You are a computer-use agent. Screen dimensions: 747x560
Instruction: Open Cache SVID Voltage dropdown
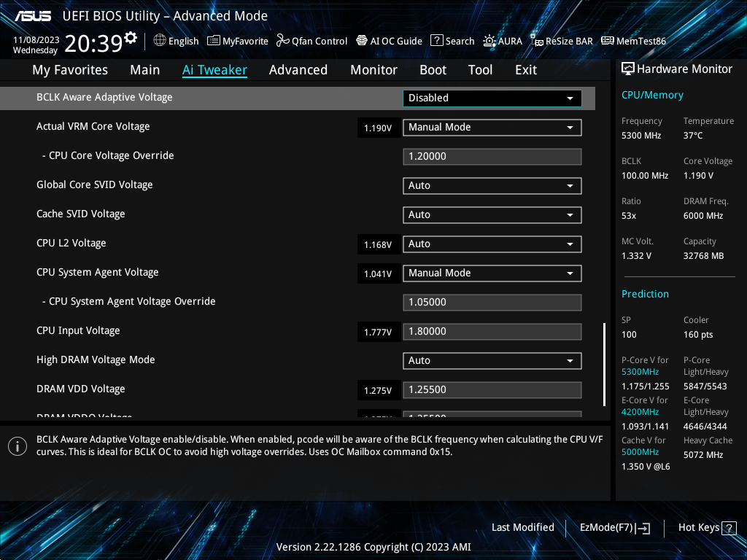coord(492,215)
